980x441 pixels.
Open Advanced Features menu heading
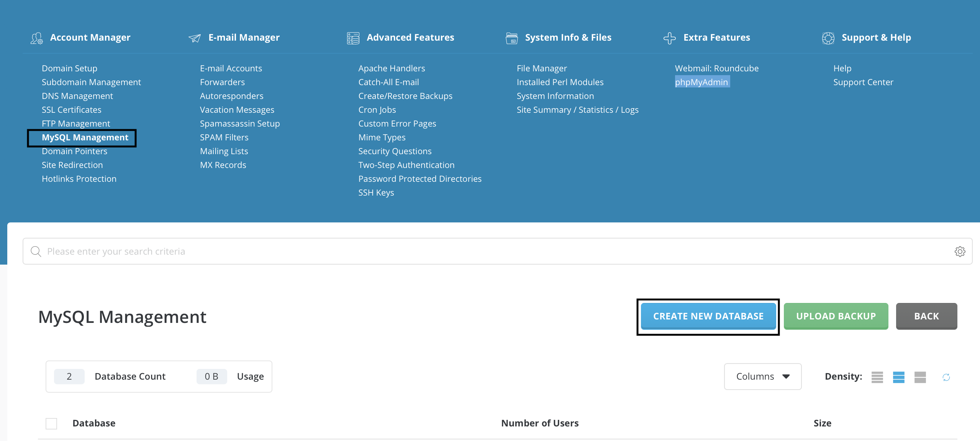(x=410, y=38)
